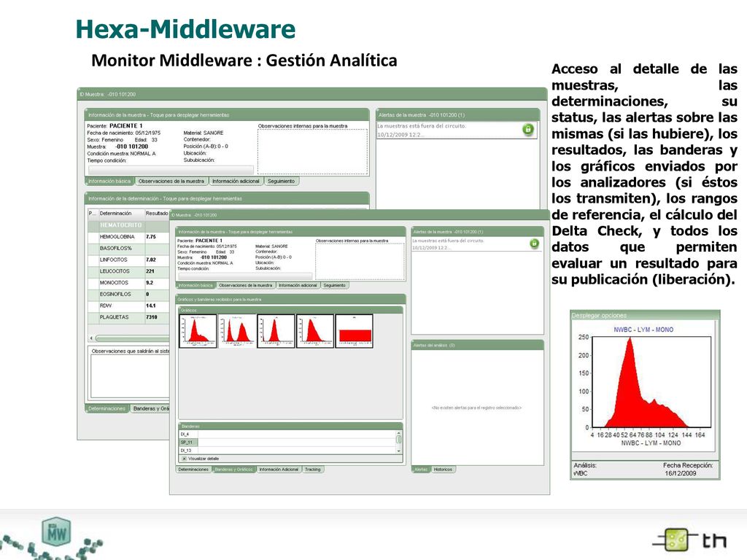Screen dimensions: 747x560
Task: Open the fourth graph thumbnail with skewed peak
Action: tap(315, 331)
